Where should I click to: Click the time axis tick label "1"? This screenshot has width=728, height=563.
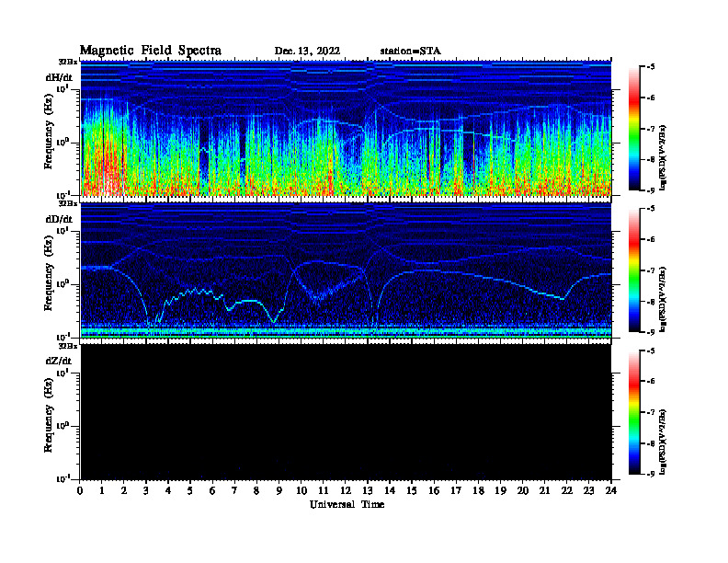tap(102, 491)
